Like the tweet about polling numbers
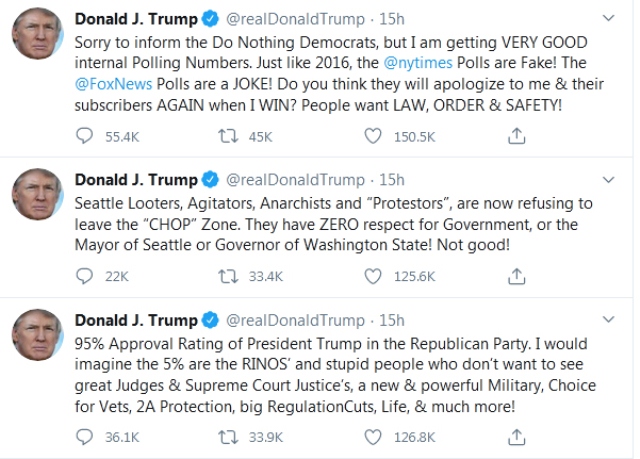This screenshot has width=640, height=459. coord(372,137)
